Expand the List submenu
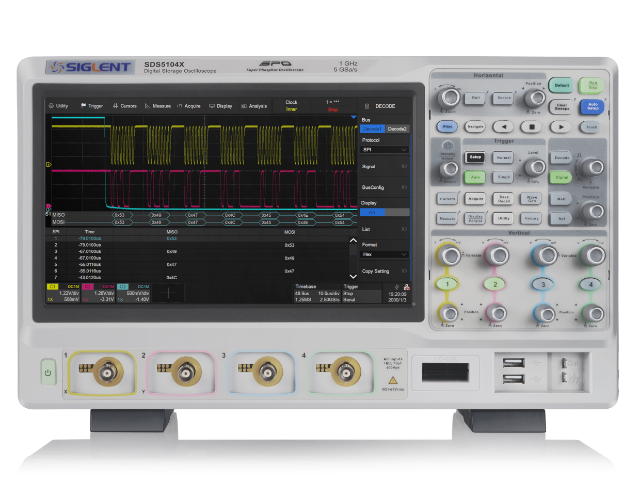Screen dimensions: 640x480 pyautogui.click(x=384, y=229)
